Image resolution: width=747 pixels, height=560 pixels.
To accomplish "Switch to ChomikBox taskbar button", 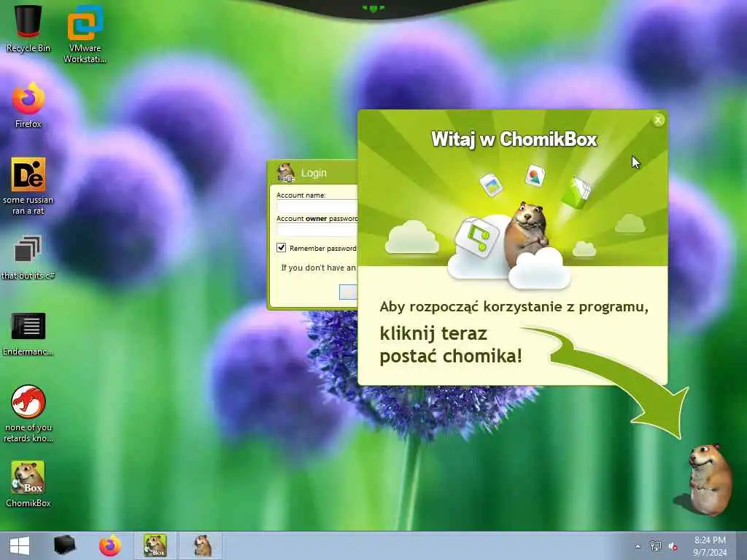I will tap(155, 545).
